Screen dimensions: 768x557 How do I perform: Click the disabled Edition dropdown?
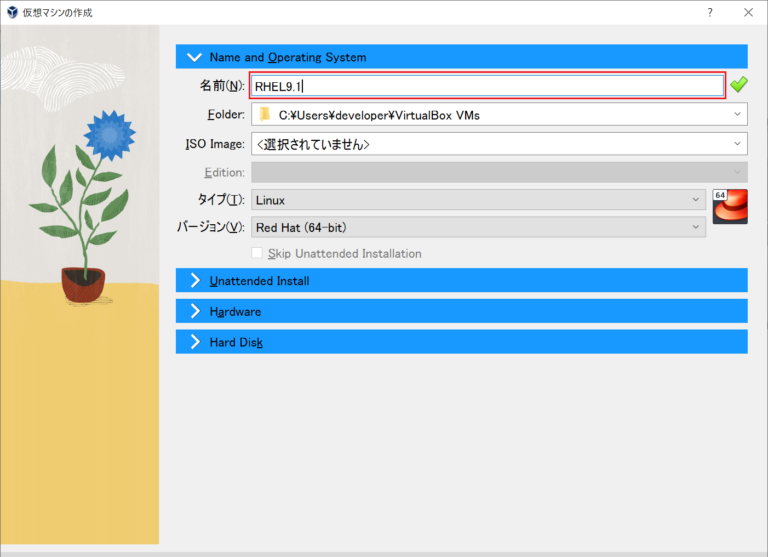498,172
